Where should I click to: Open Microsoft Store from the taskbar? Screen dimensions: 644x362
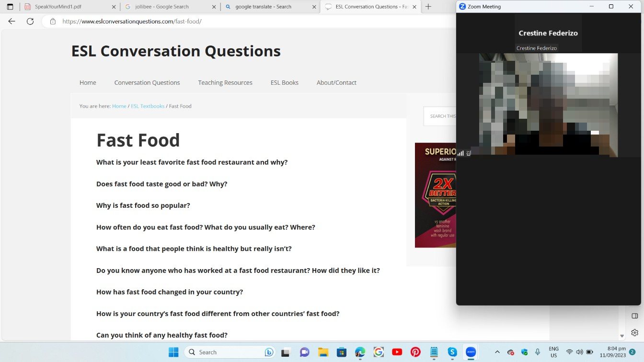(x=342, y=352)
